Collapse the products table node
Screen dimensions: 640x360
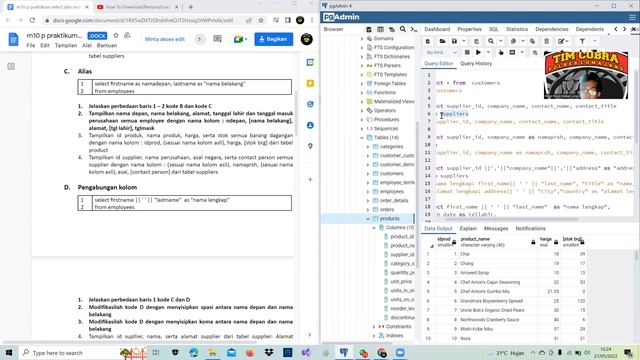click(x=368, y=219)
